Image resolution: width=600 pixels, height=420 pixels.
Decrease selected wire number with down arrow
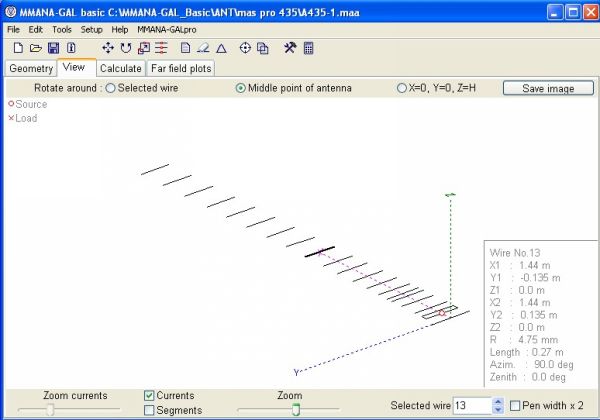coord(497,409)
